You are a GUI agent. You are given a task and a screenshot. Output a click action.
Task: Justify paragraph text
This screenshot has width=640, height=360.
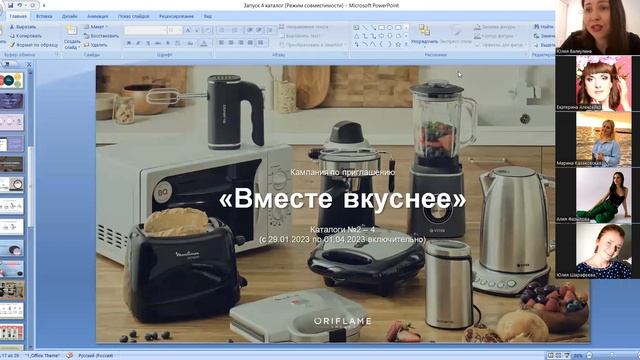pyautogui.click(x=250, y=42)
